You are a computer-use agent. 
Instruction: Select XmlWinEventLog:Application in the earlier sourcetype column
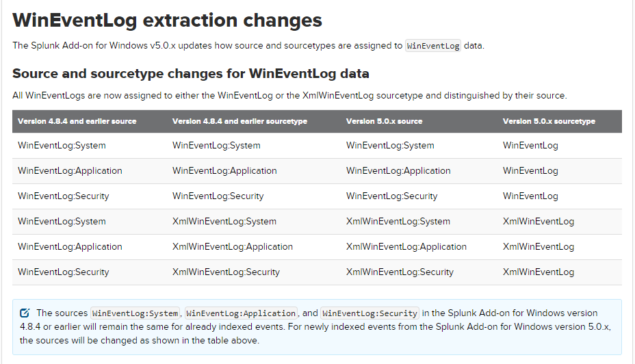(x=233, y=246)
